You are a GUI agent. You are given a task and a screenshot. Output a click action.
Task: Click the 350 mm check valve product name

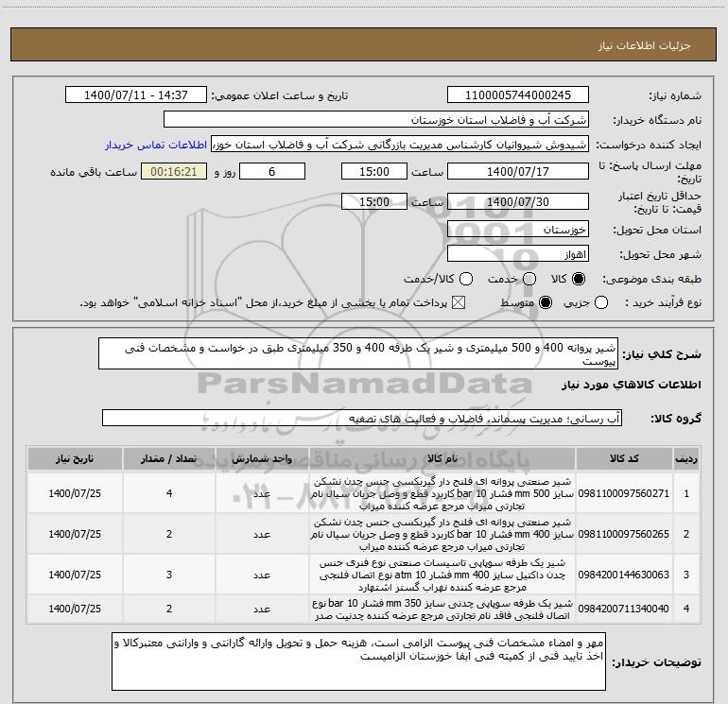click(442, 609)
